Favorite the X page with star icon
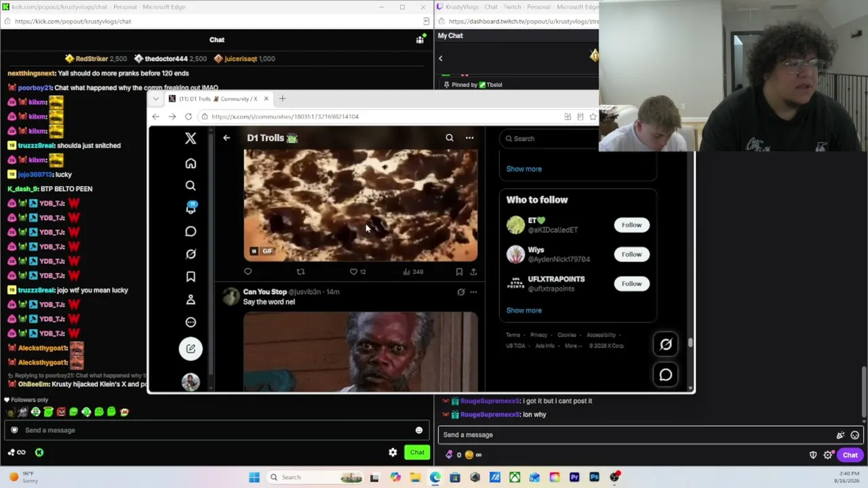 click(593, 117)
